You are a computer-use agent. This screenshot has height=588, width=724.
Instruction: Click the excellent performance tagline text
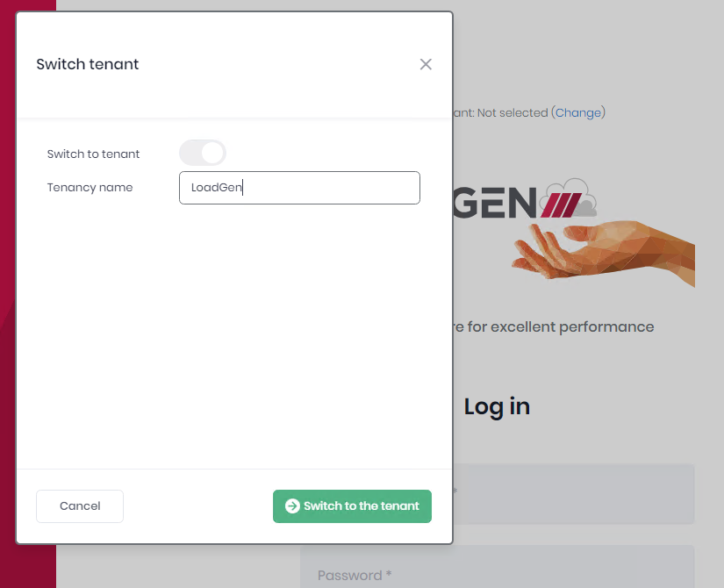554,327
